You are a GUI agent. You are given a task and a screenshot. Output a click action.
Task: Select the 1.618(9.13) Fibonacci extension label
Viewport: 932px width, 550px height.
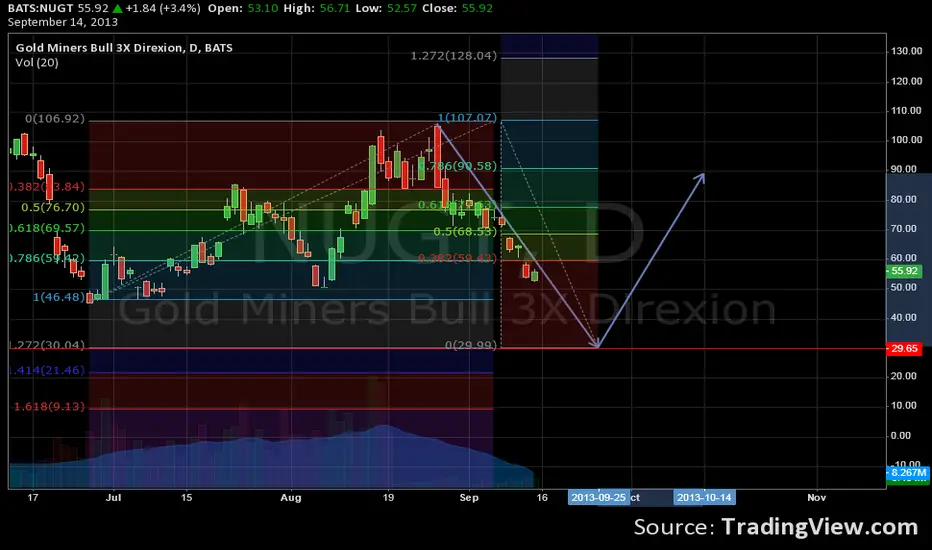click(49, 407)
